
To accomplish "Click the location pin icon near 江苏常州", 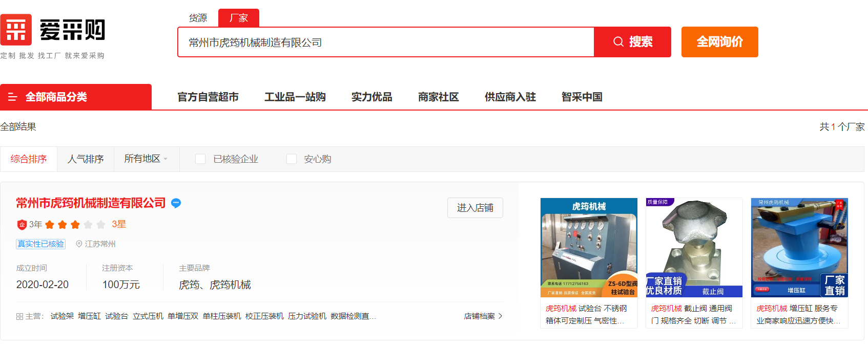I will [79, 244].
